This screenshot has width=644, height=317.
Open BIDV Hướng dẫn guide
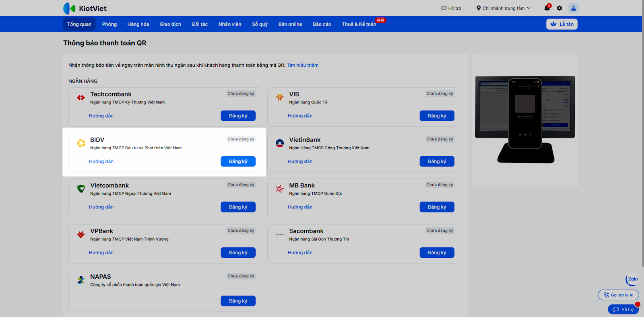tap(101, 161)
